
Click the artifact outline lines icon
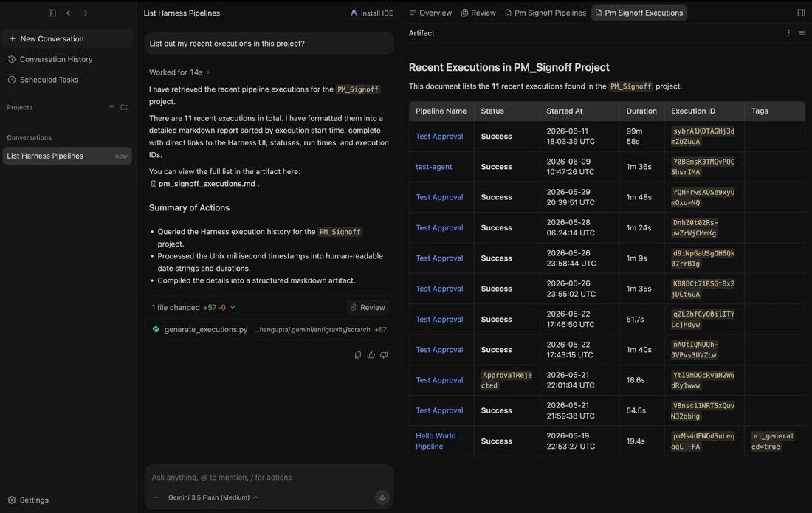pos(802,33)
